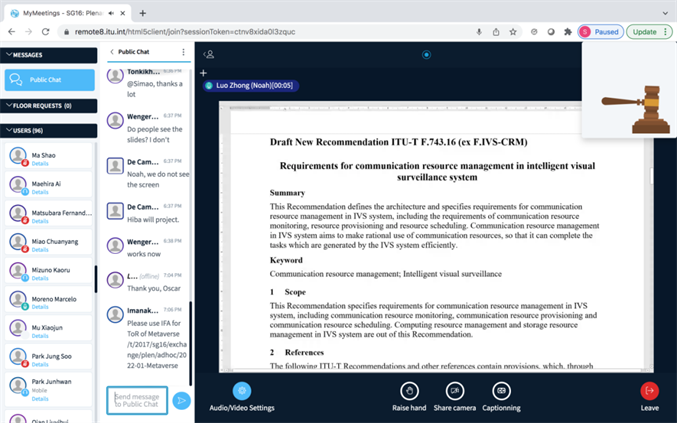Screen dimensions: 677x423
Task: Click Imanak... message about IFA for ToR
Action: tap(157, 344)
